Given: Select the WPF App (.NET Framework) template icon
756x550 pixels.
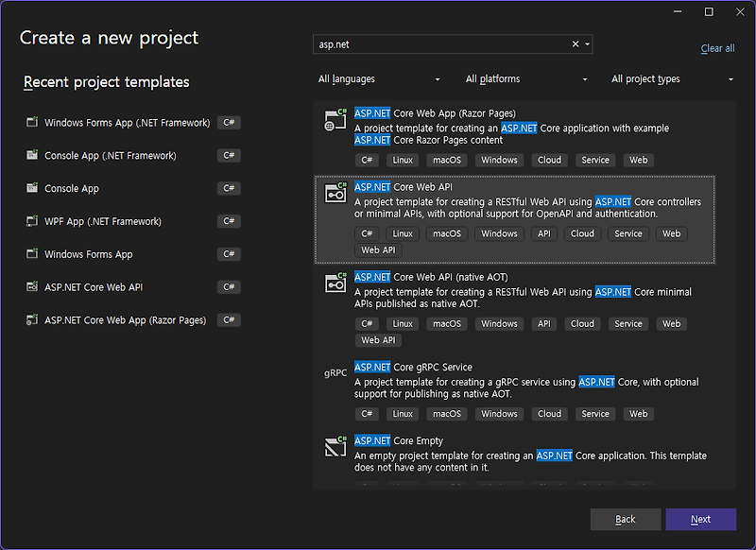Looking at the screenshot, I should point(31,221).
